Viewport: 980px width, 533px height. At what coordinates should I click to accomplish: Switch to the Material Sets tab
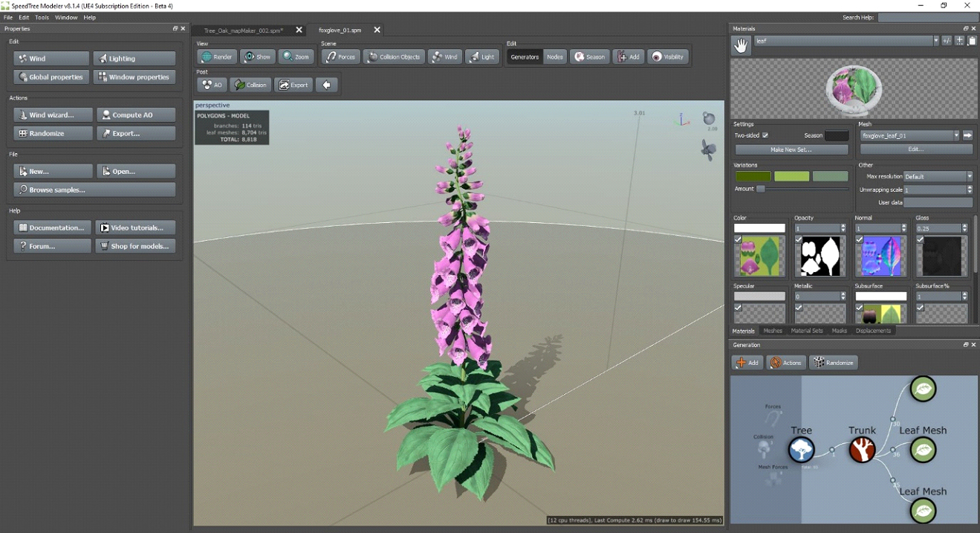click(806, 331)
